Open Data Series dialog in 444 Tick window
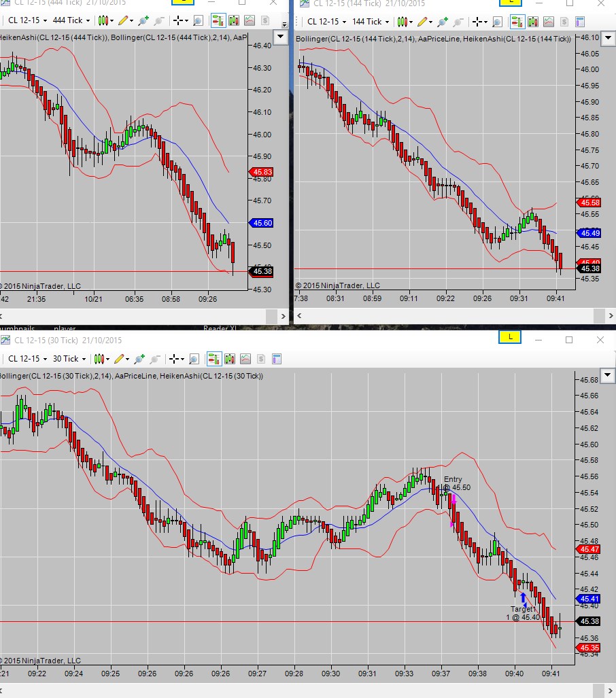The height and width of the screenshot is (698, 616). (234, 20)
